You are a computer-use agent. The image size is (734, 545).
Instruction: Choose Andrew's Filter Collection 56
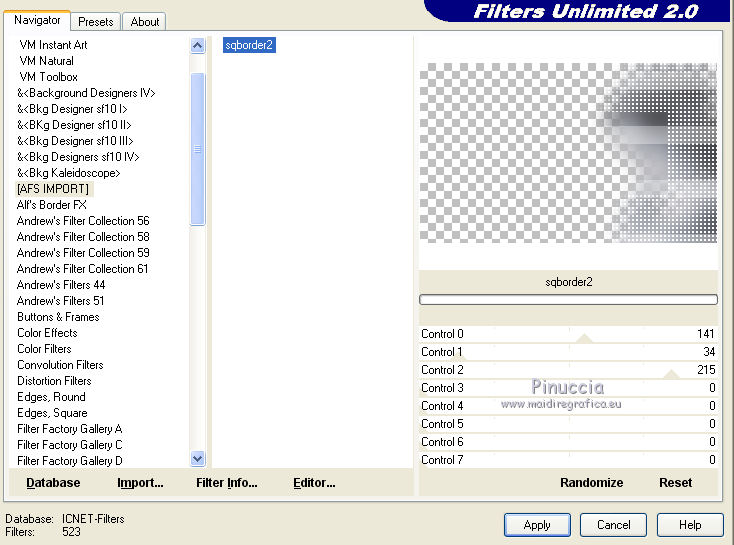[83, 221]
